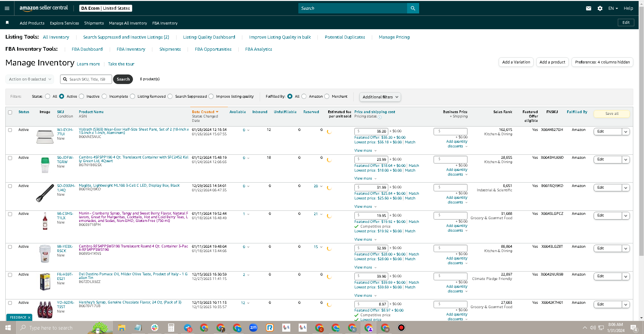The width and height of the screenshot is (644, 334).
Task: Click the bookmark flag icon in nav bar
Action: (7, 22)
